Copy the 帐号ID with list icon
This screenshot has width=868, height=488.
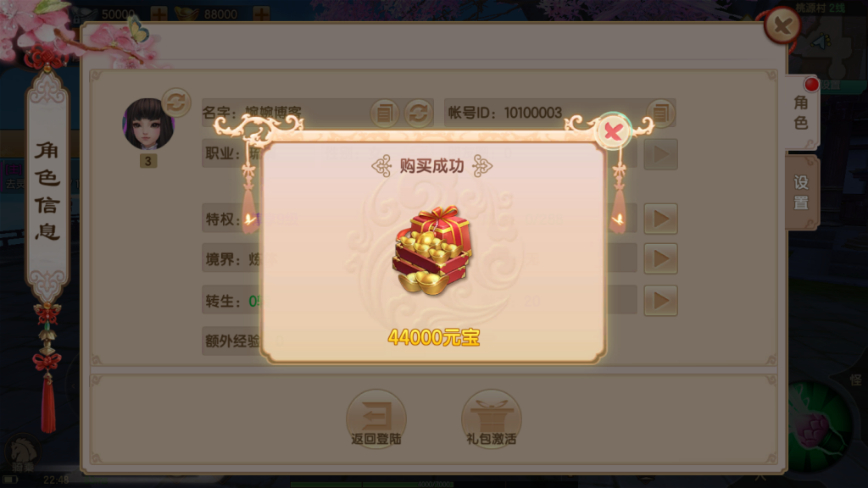coord(660,113)
